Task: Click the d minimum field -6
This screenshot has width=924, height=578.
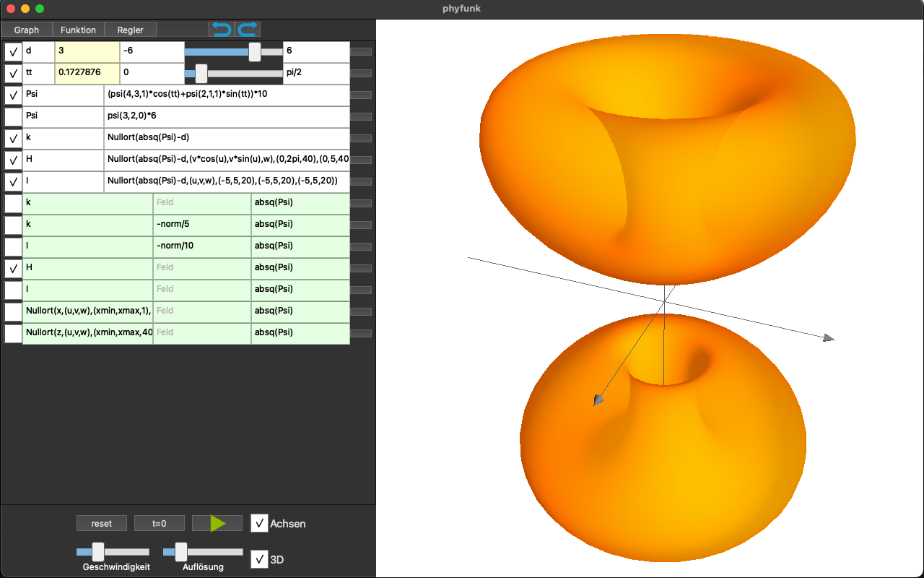Action: (x=152, y=52)
